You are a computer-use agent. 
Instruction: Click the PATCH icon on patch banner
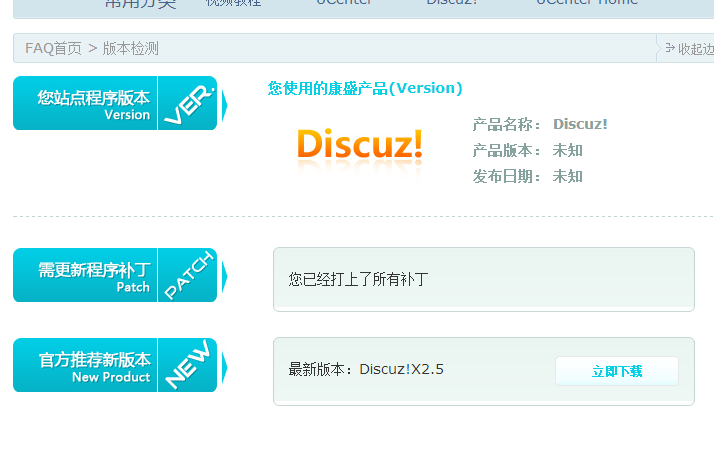point(188,275)
